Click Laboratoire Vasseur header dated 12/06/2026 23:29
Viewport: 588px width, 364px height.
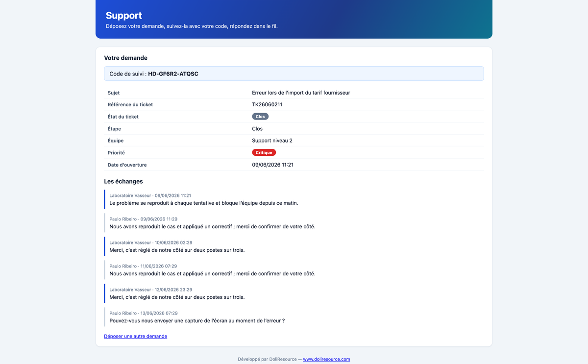pyautogui.click(x=151, y=290)
